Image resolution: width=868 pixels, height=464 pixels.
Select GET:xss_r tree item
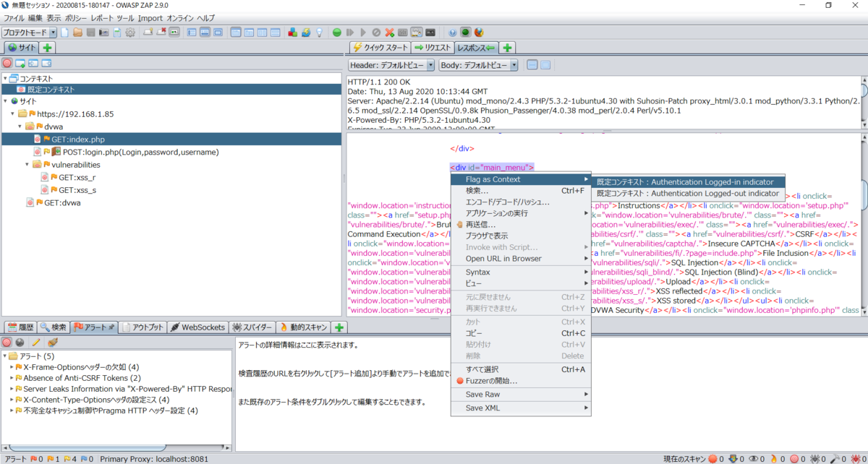[x=77, y=177]
